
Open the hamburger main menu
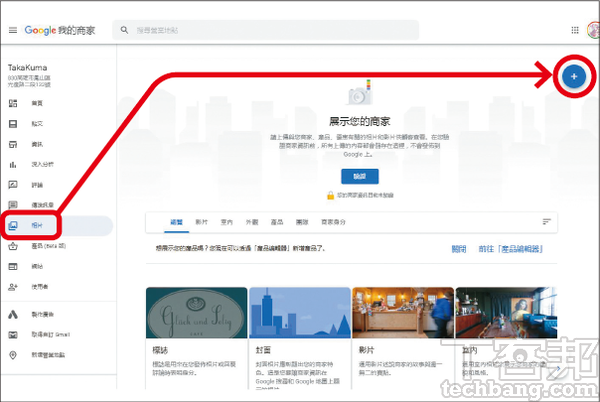click(x=13, y=30)
